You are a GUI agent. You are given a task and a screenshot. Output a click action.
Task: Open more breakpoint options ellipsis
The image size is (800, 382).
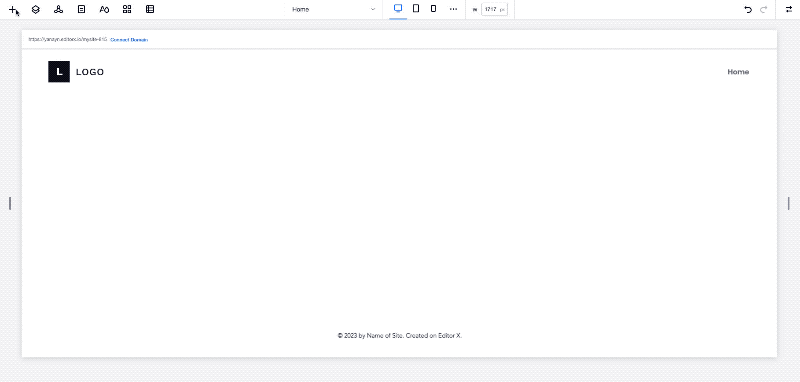click(453, 9)
